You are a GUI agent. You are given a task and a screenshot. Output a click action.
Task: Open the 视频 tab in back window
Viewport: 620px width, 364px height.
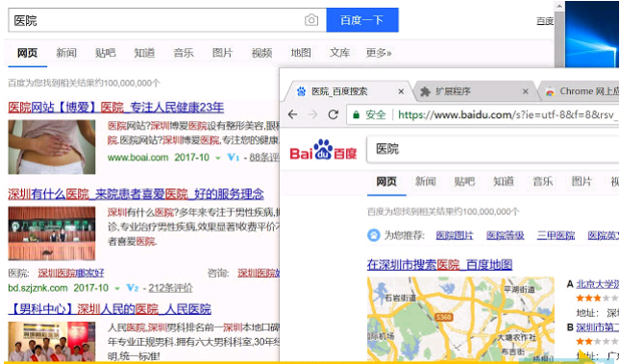[261, 53]
